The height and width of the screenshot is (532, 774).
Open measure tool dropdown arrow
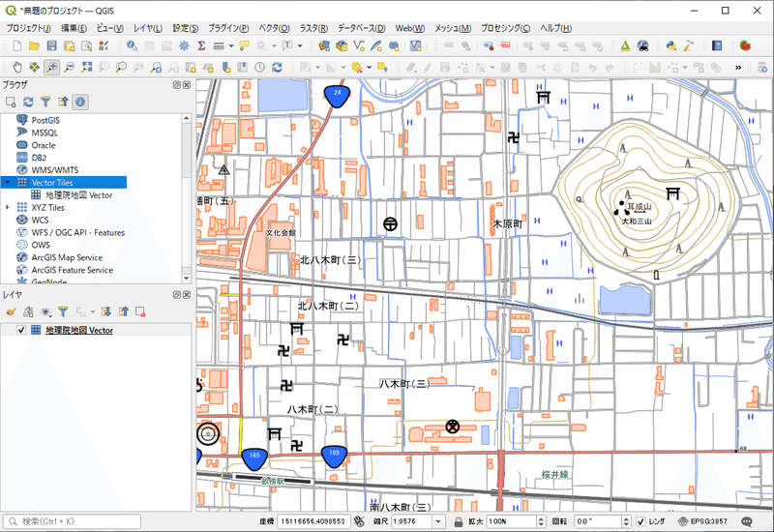[230, 45]
